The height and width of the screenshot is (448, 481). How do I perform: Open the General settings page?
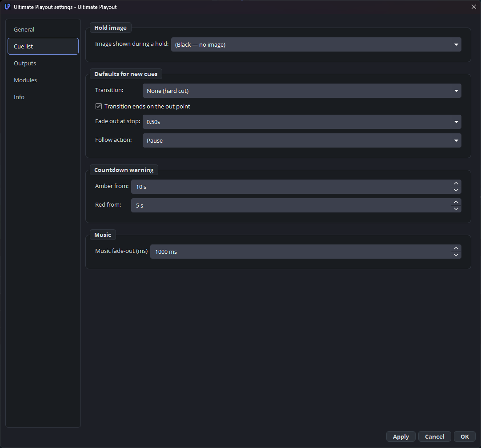tap(43, 29)
